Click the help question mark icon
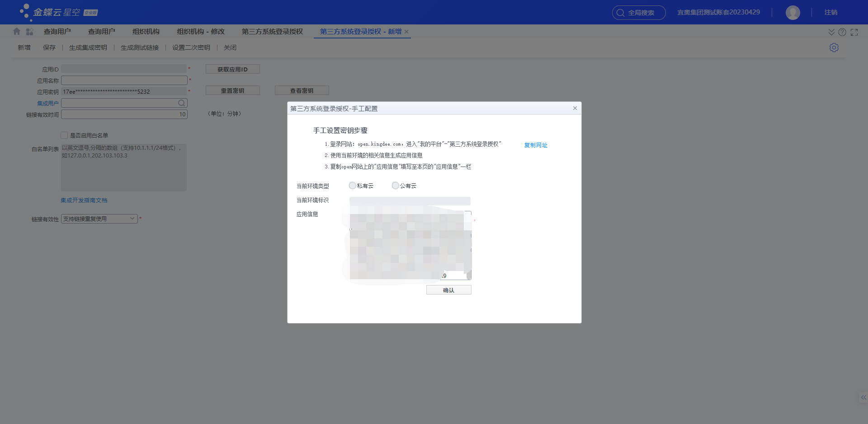868x424 pixels. click(842, 32)
